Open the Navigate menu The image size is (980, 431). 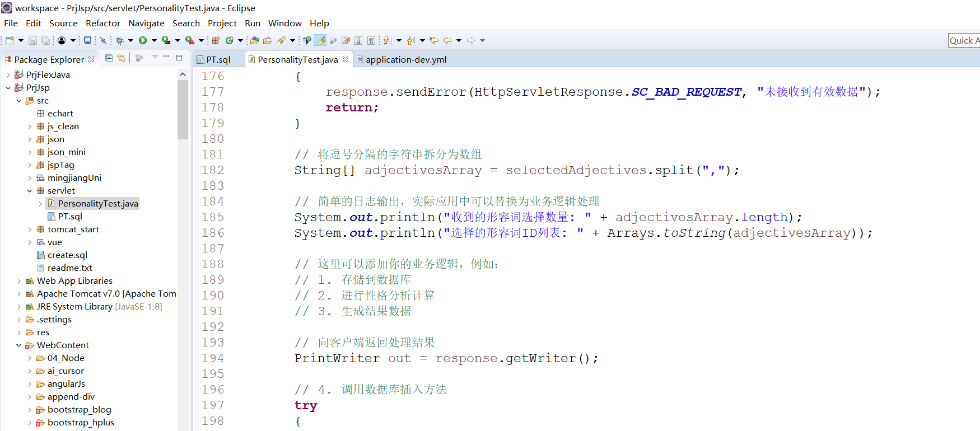pyautogui.click(x=146, y=23)
